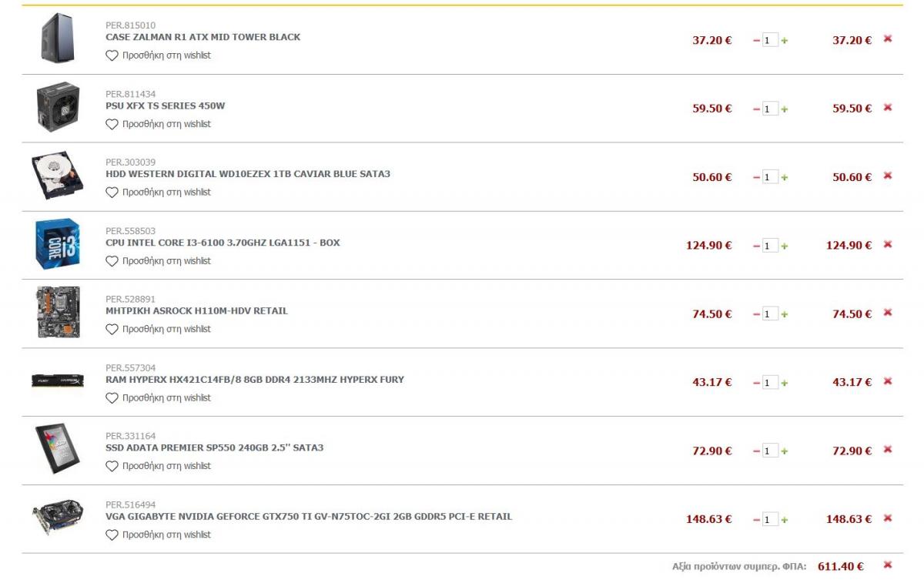Clear the whole cart using total row X
Screen dimensions: 924x580
pos(888,565)
